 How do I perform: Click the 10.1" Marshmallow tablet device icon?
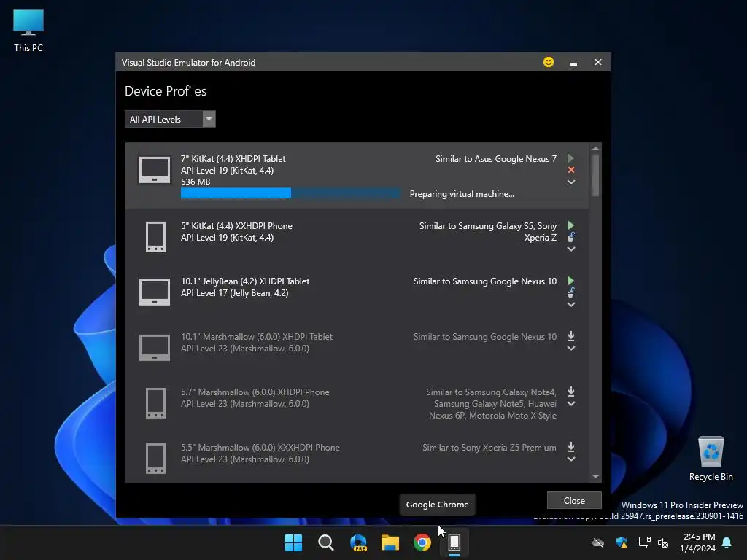coord(155,348)
